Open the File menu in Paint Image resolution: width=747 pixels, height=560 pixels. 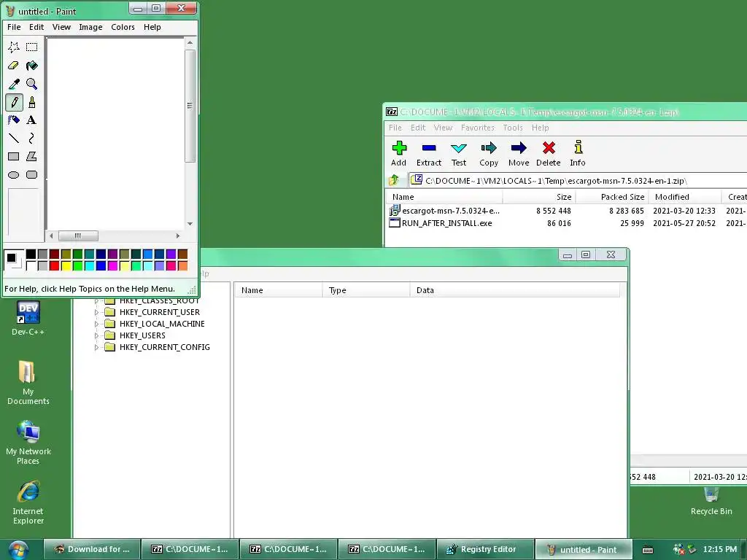14,27
